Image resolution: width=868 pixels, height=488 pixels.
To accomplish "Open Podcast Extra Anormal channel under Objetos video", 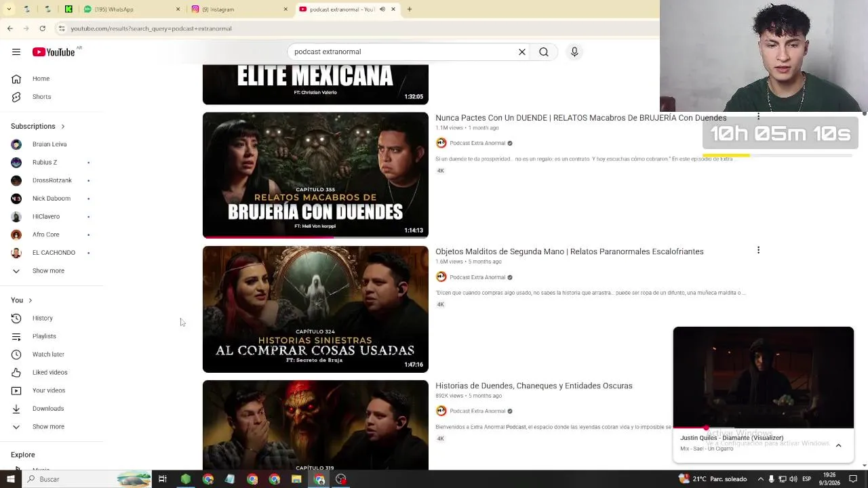I will click(x=477, y=277).
